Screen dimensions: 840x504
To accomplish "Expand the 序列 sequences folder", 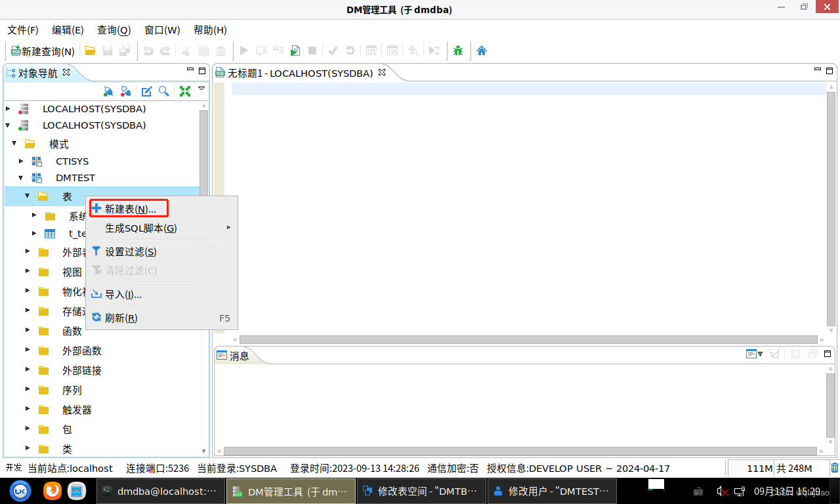I will 28,389.
